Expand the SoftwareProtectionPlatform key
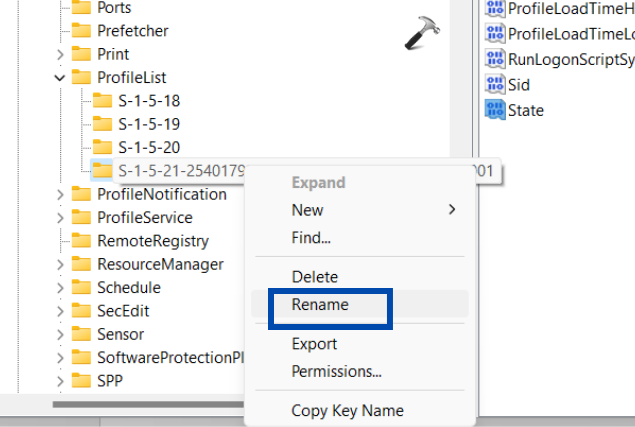Viewport: 635px width, 427px height. click(60, 358)
